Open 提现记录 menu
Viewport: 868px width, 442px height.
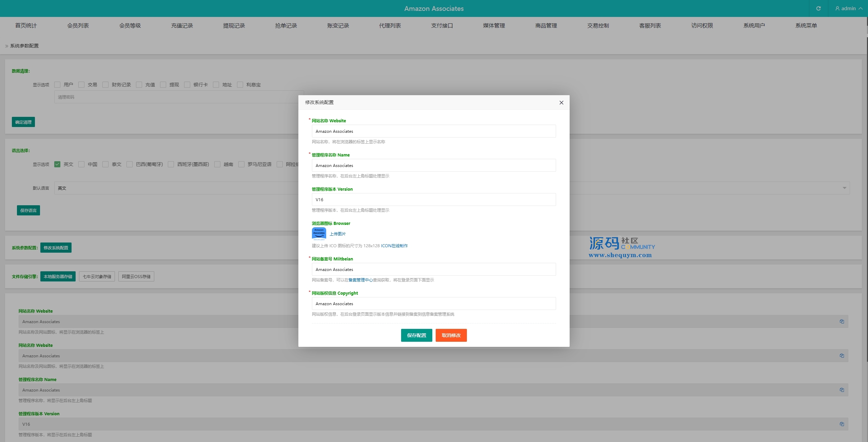tap(234, 26)
